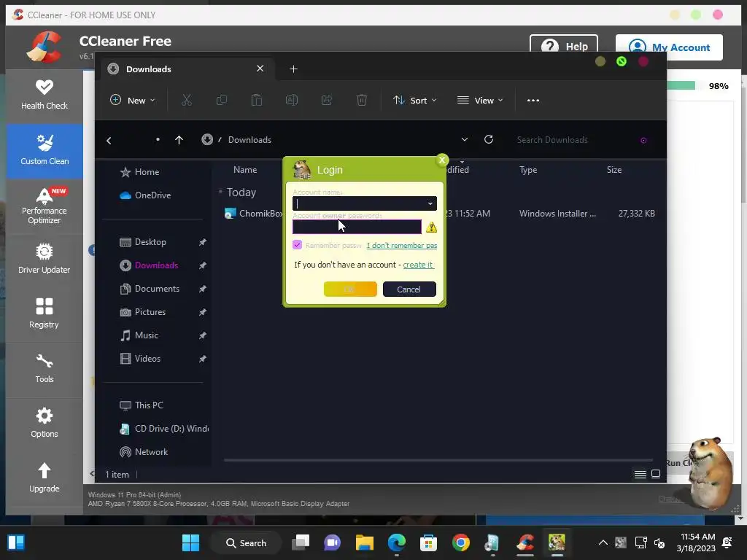Open My Account in CCleaner

pyautogui.click(x=669, y=47)
